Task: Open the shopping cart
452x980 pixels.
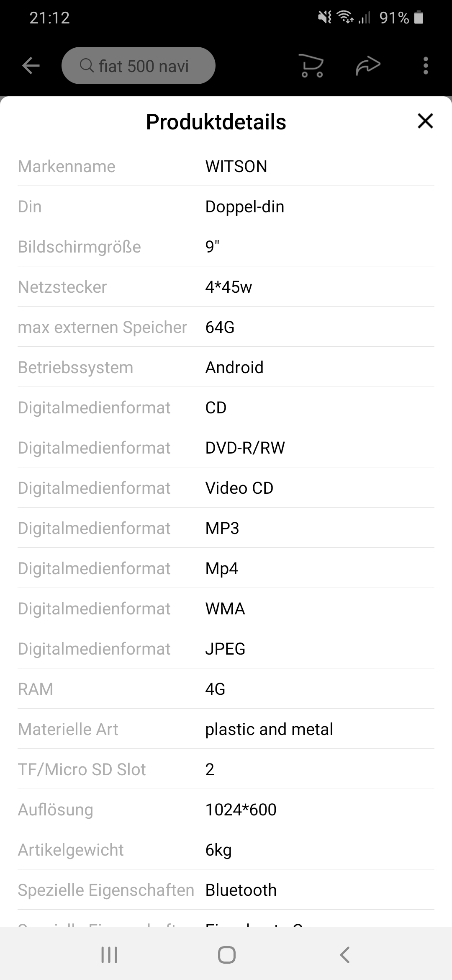Action: [x=312, y=66]
